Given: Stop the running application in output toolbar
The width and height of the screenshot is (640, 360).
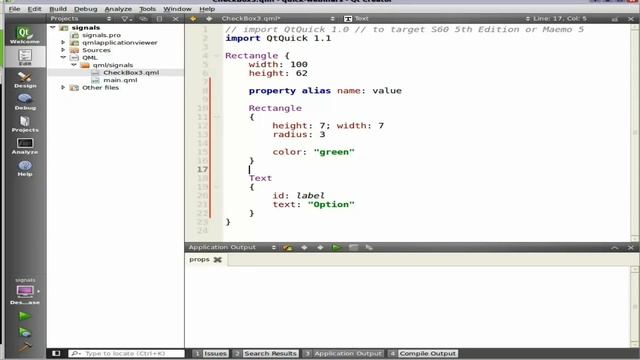Looking at the screenshot, I should (x=353, y=247).
